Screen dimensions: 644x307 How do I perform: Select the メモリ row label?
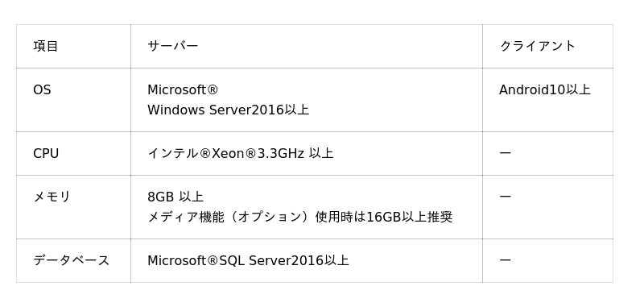[x=52, y=197]
